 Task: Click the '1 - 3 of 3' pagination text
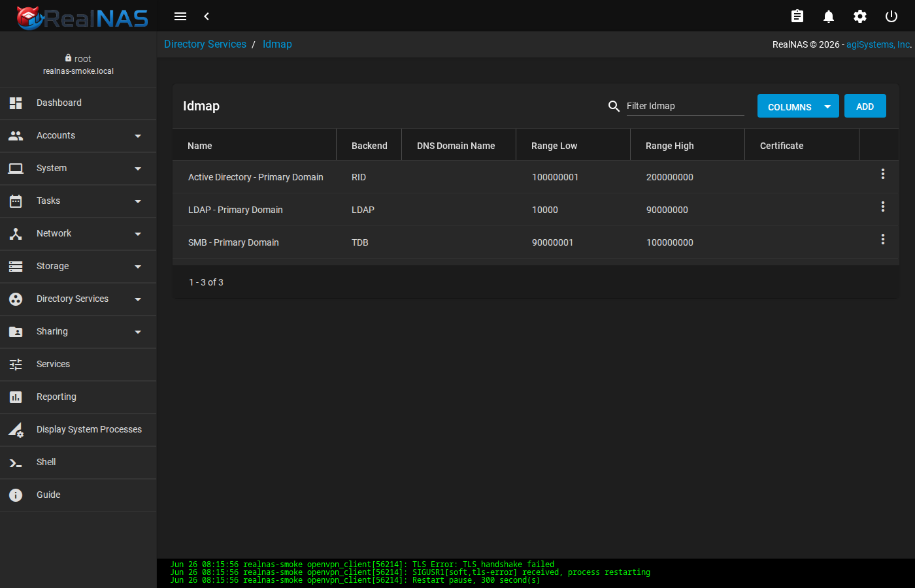(x=206, y=282)
